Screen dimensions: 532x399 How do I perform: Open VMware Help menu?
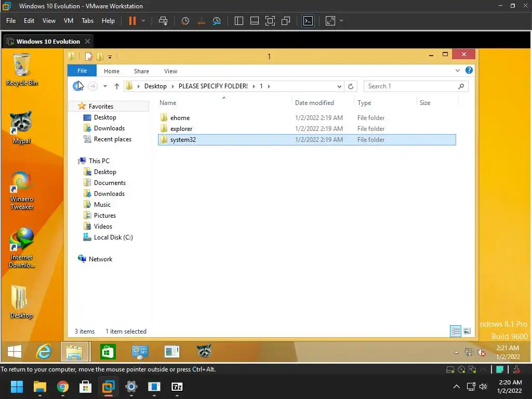click(108, 21)
